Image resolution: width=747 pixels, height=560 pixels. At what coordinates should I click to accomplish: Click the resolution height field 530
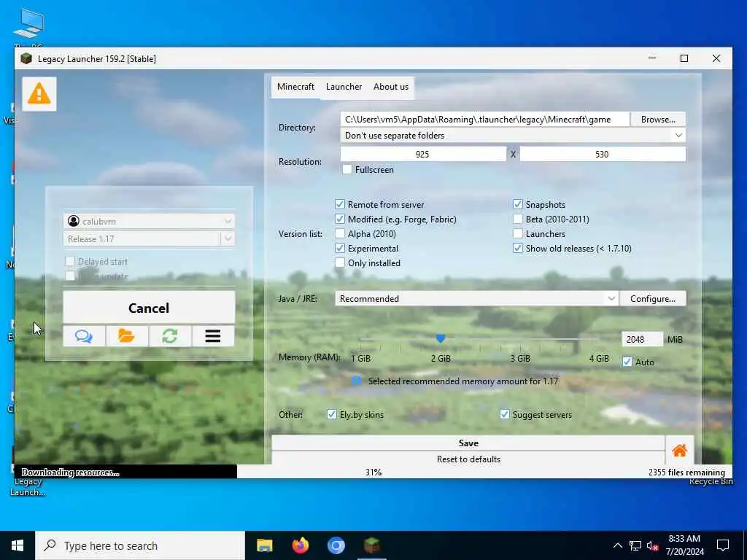pyautogui.click(x=603, y=154)
